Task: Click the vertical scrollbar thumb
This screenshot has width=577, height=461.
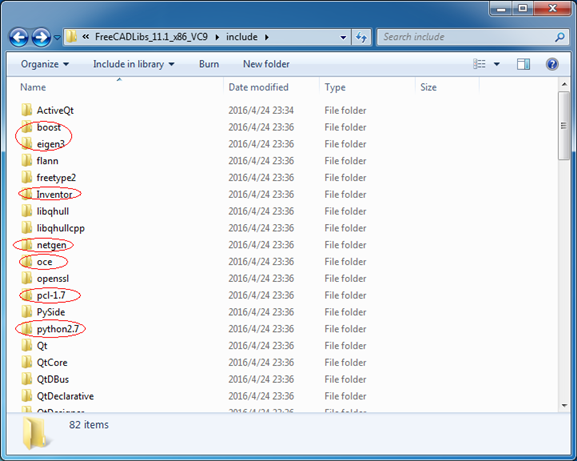Action: tap(564, 125)
